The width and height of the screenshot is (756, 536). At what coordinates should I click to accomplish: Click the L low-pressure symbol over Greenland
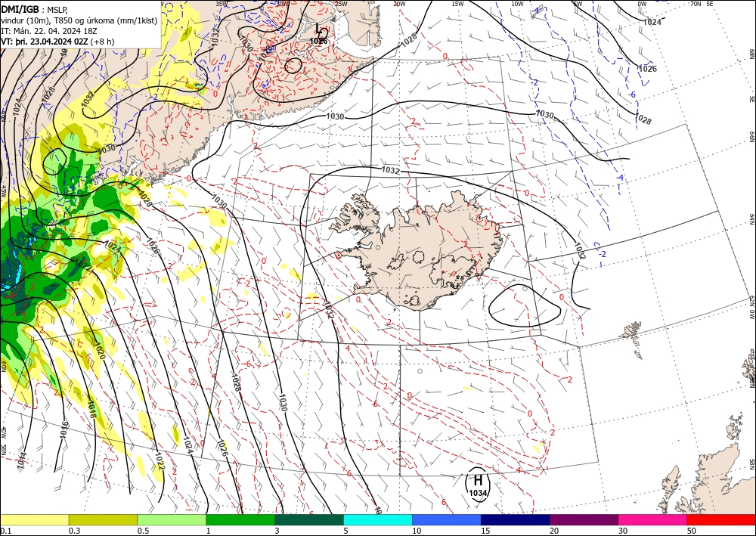[319, 29]
